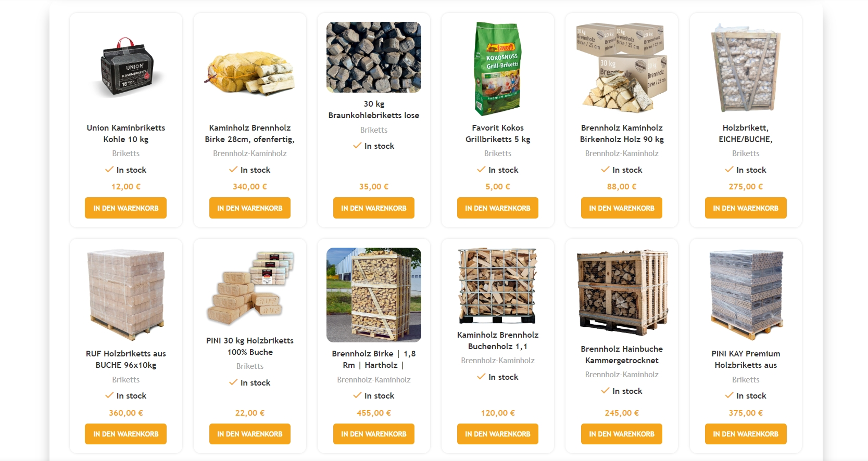Open the Holzbrikett EICHE/BUCHE pallet image
Image resolution: width=868 pixels, height=461 pixels.
point(746,69)
